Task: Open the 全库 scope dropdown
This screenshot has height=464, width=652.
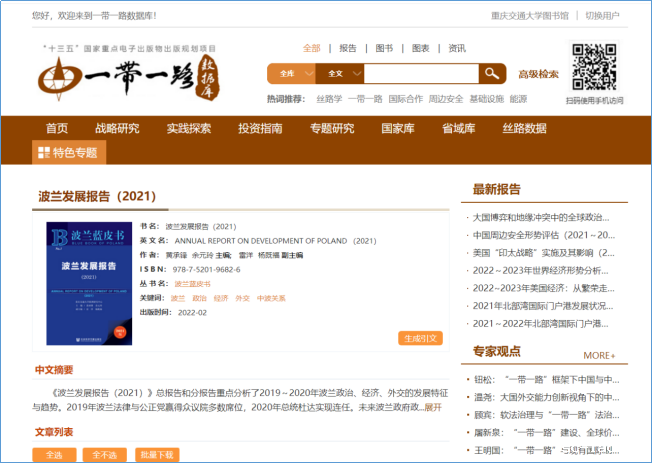Action: click(x=290, y=74)
